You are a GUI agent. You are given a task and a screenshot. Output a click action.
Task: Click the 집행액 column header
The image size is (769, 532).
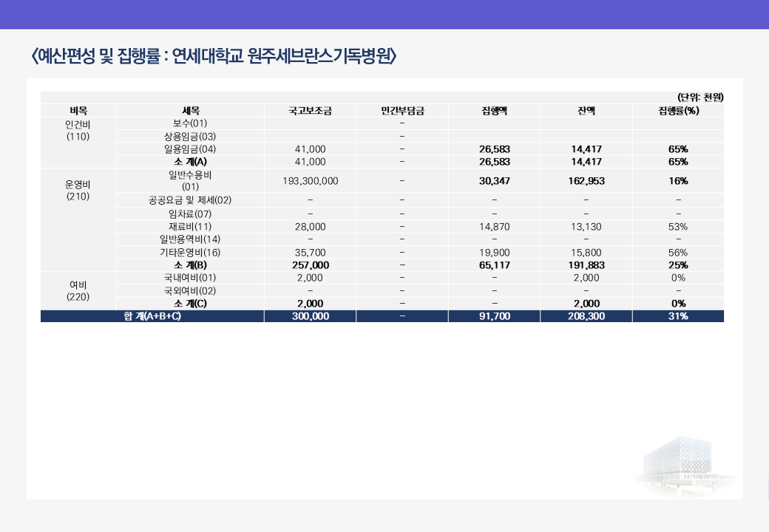pos(494,111)
